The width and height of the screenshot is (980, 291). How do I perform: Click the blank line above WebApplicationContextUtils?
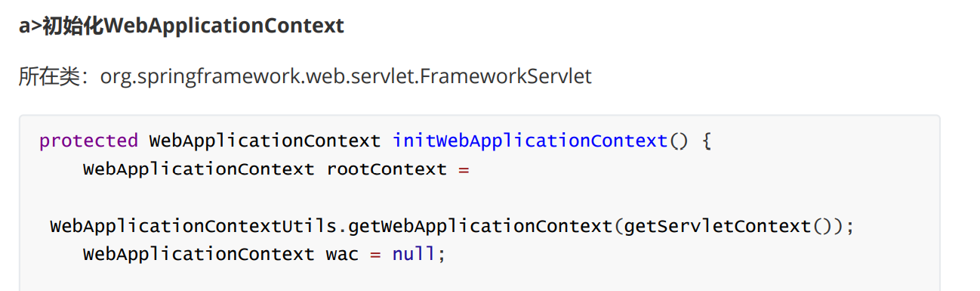[479, 198]
